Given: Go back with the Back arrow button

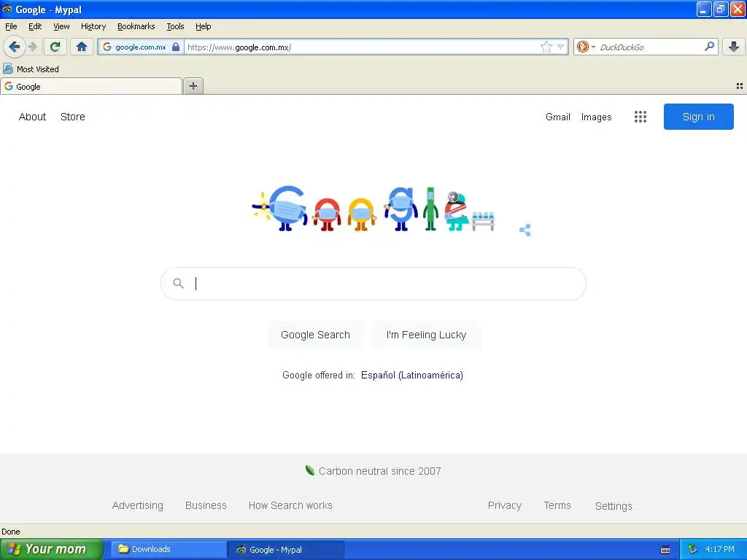Looking at the screenshot, I should tap(15, 47).
